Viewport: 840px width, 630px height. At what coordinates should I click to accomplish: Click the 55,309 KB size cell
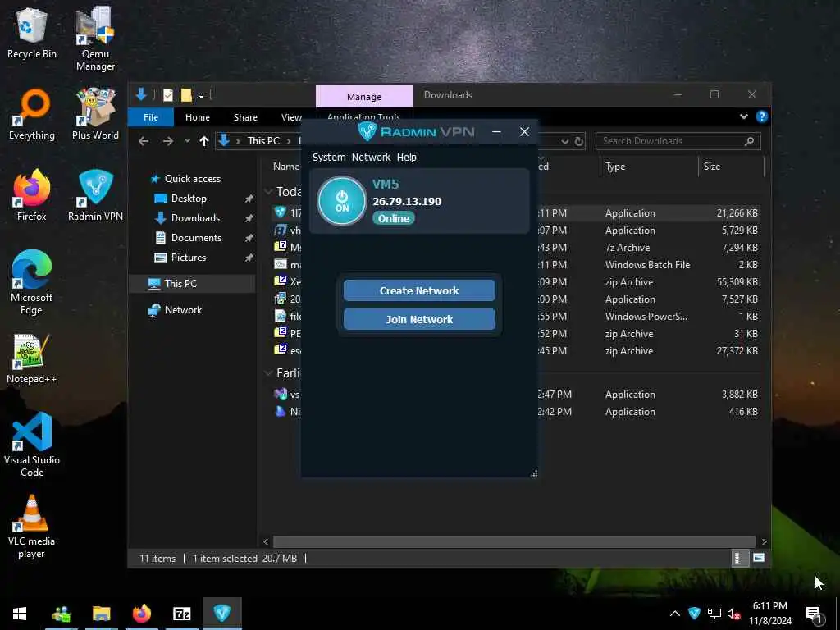click(x=737, y=282)
